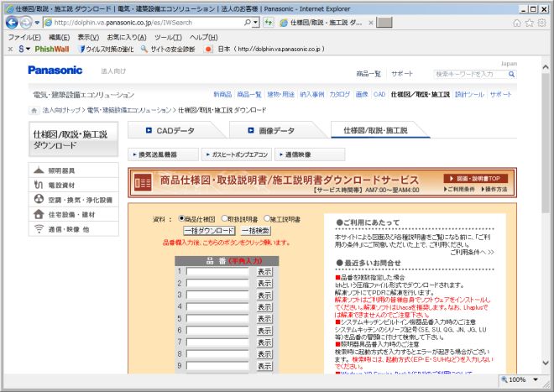The height and width of the screenshot is (392, 554).
Task: Click the 一括検索 button
Action: (x=256, y=231)
